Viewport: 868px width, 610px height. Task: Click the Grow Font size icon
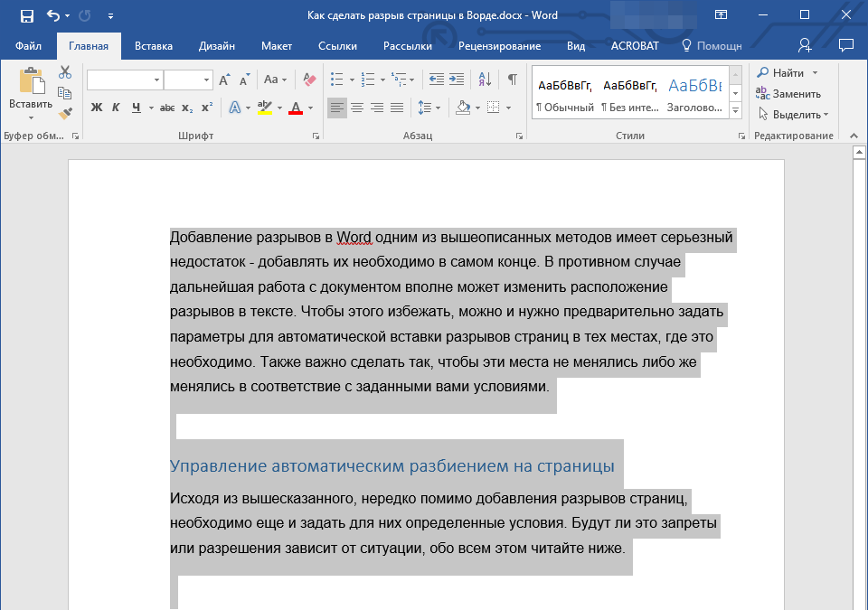tap(224, 80)
